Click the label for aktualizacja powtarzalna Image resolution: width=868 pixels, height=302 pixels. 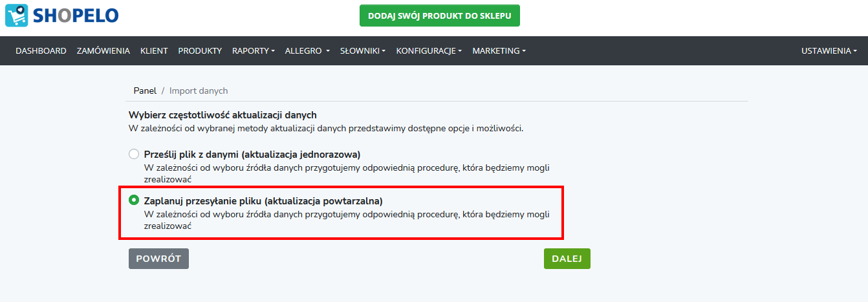tap(263, 200)
